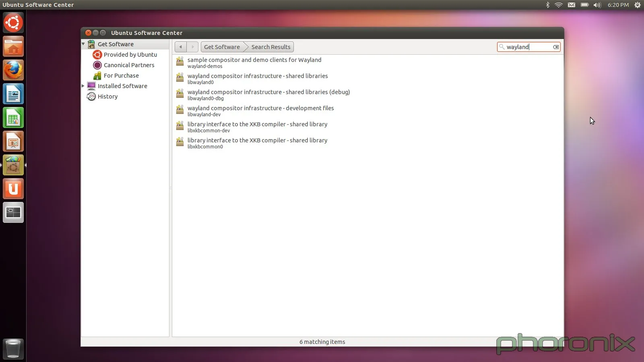The width and height of the screenshot is (644, 362).
Task: Click the package icon beside libwayland-dev
Action: point(180,109)
